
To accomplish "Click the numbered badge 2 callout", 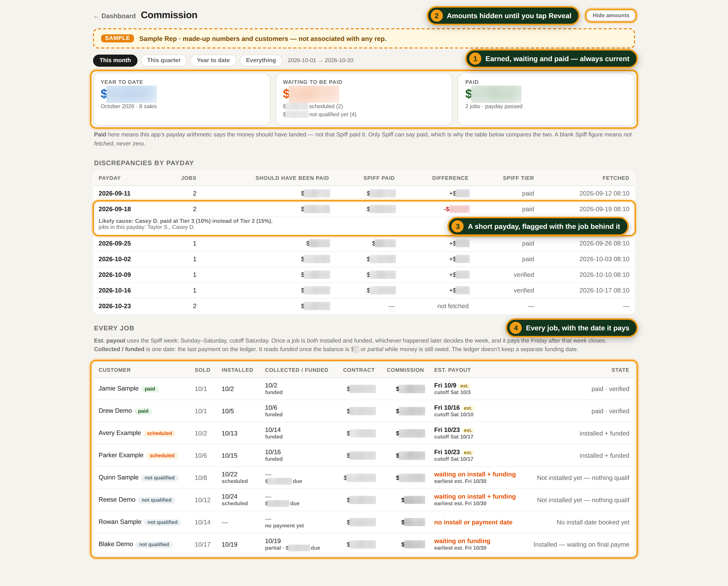I will (x=437, y=16).
